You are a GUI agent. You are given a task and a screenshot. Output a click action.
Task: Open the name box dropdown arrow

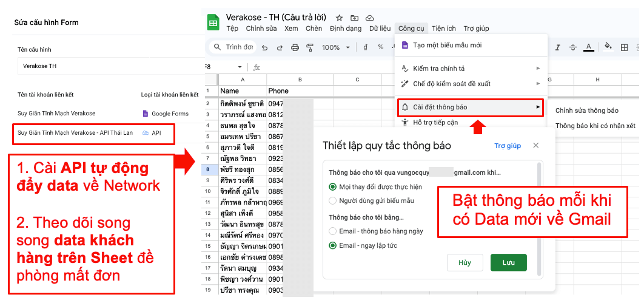click(240, 67)
